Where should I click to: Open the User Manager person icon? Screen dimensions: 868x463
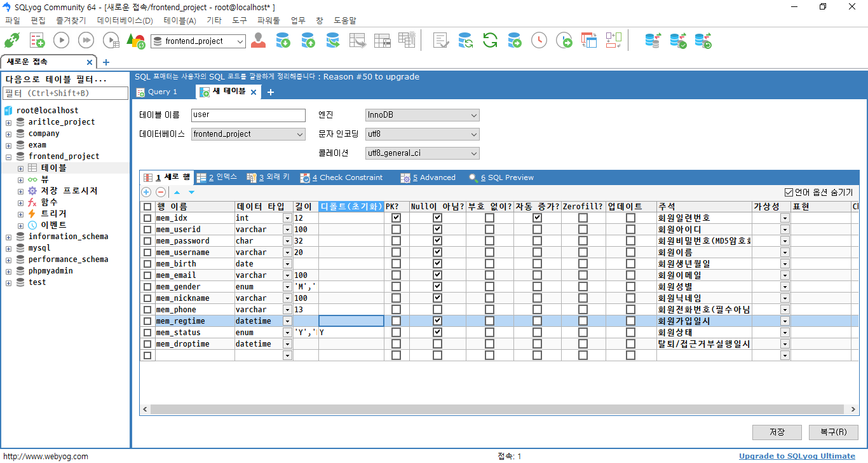258,41
